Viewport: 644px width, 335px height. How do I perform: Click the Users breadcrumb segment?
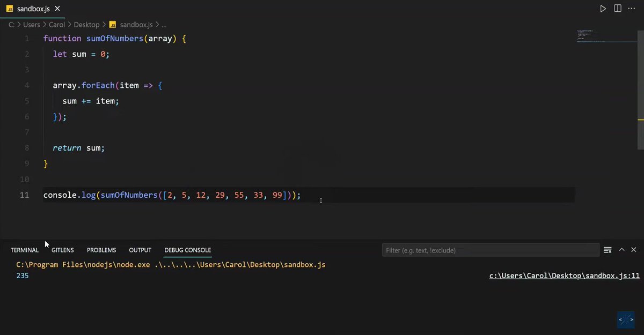pos(32,25)
